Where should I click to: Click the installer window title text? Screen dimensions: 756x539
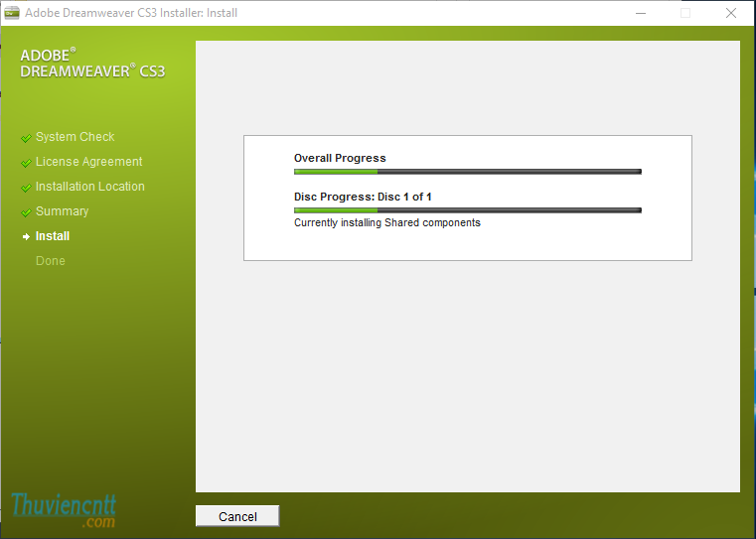click(131, 13)
